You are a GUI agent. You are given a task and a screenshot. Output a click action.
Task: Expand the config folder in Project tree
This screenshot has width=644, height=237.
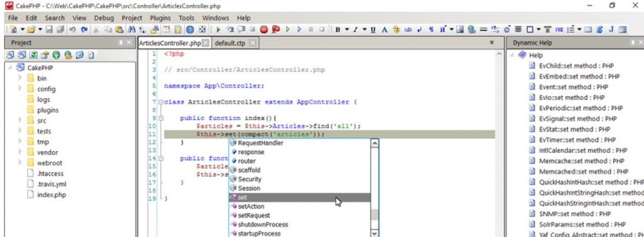(x=19, y=89)
